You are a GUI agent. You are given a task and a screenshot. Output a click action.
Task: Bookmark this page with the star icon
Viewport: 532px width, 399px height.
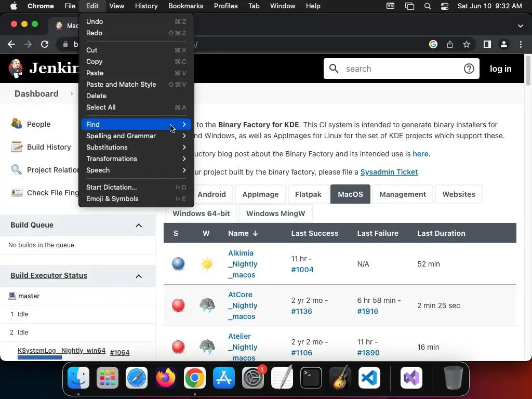tap(467, 44)
